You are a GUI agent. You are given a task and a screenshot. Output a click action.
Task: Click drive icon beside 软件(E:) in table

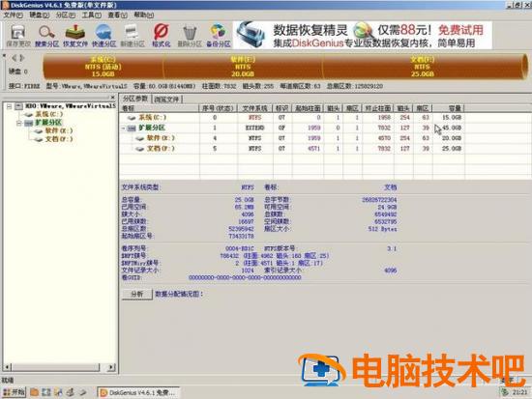(140, 138)
